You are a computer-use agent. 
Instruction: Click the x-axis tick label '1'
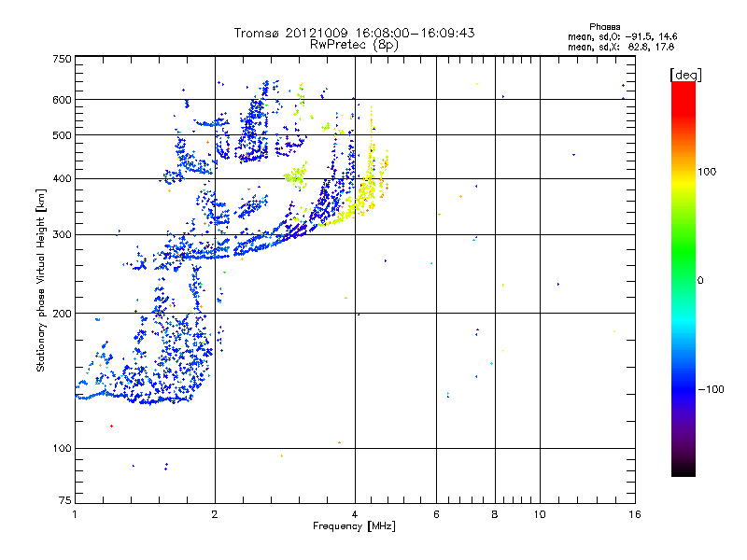click(x=75, y=514)
